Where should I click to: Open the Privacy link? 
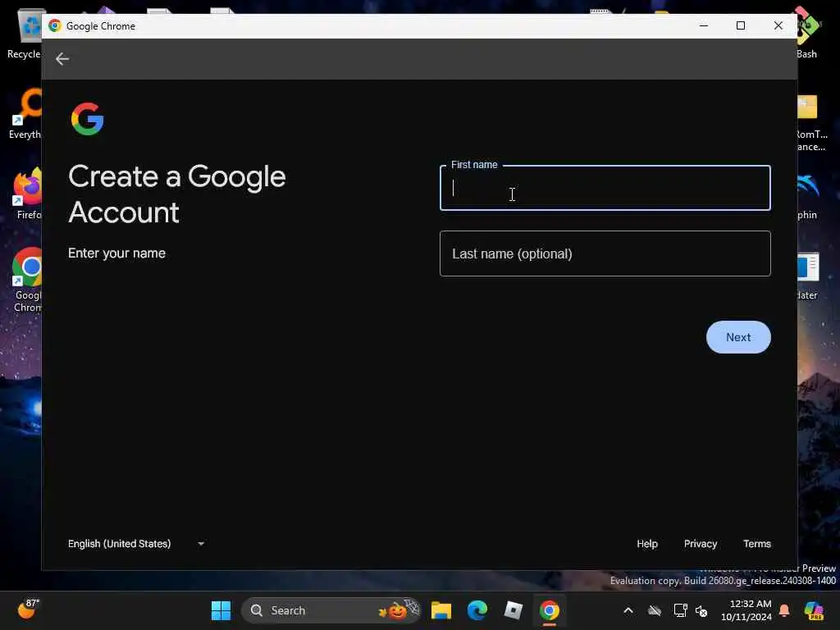[x=701, y=544]
